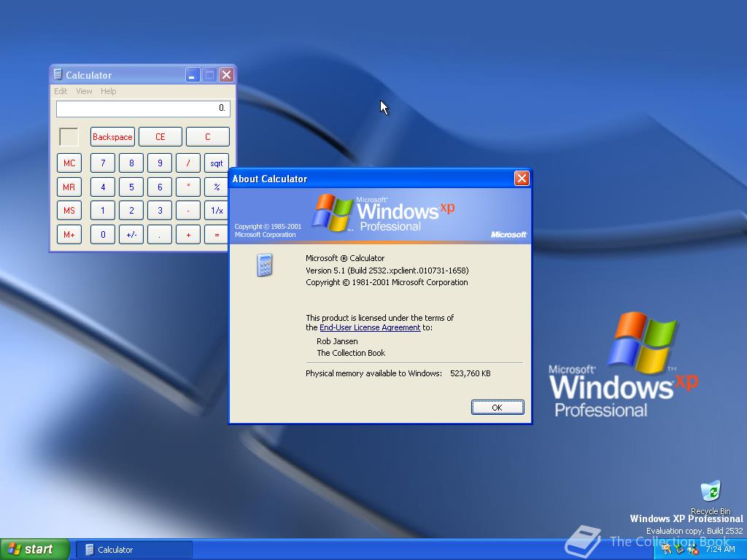Click the M+ memory add button
The width and height of the screenshot is (747, 560).
69,234
